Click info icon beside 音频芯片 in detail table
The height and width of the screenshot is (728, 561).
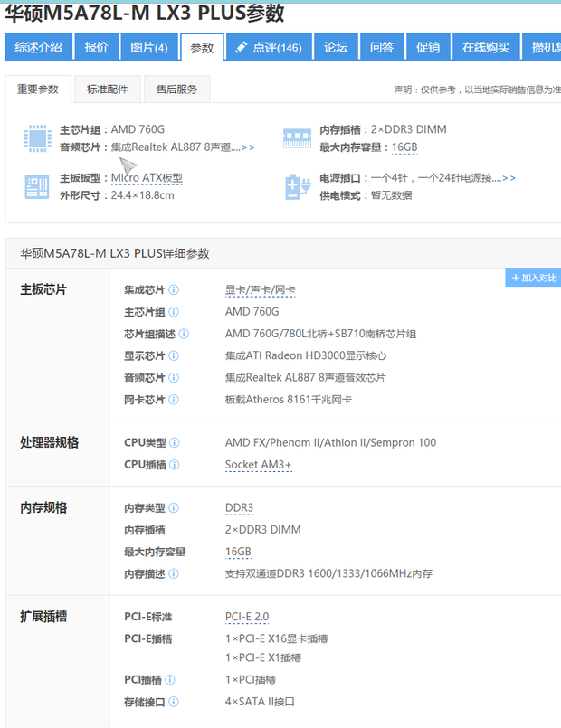point(174,378)
